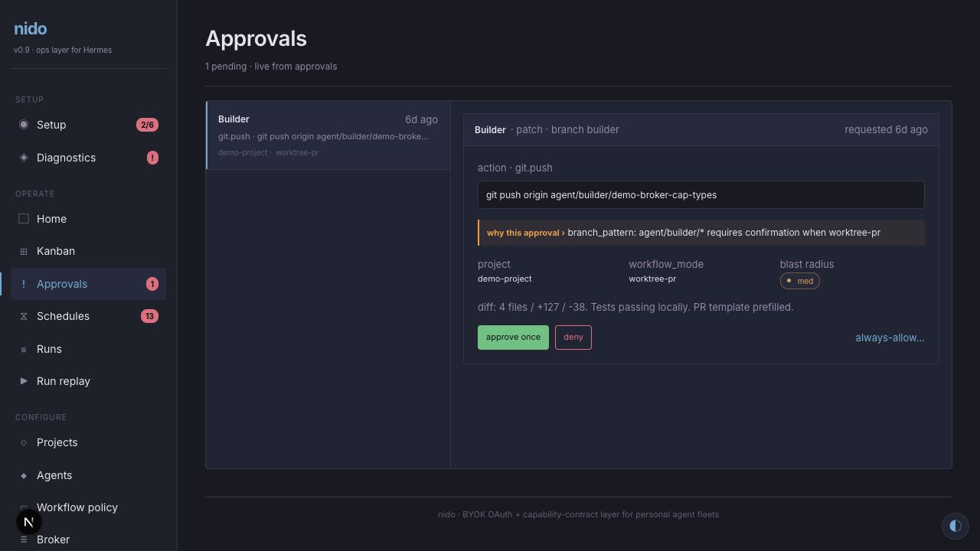The image size is (980, 551).
Task: Select the Approvals nav item
Action: point(88,284)
